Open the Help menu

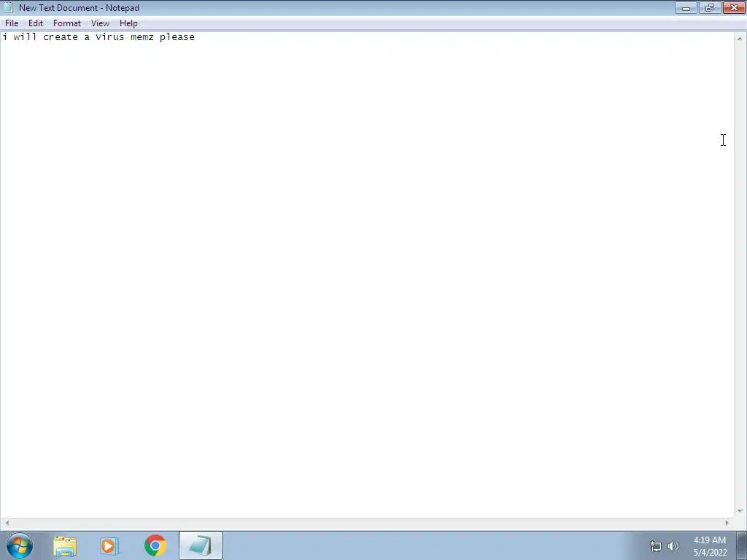tap(128, 23)
